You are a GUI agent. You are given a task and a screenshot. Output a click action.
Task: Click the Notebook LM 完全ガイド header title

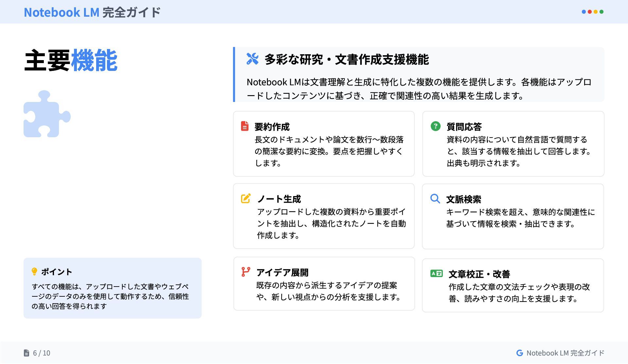click(x=92, y=12)
